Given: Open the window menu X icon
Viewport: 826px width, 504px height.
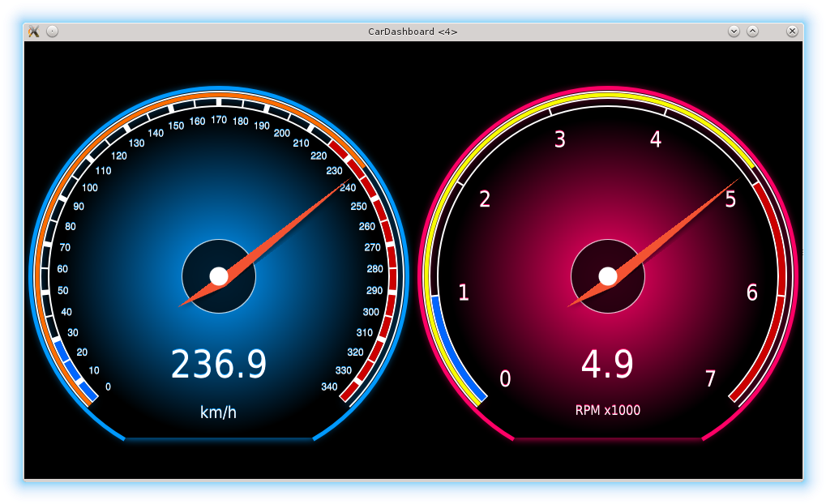Looking at the screenshot, I should click(33, 32).
